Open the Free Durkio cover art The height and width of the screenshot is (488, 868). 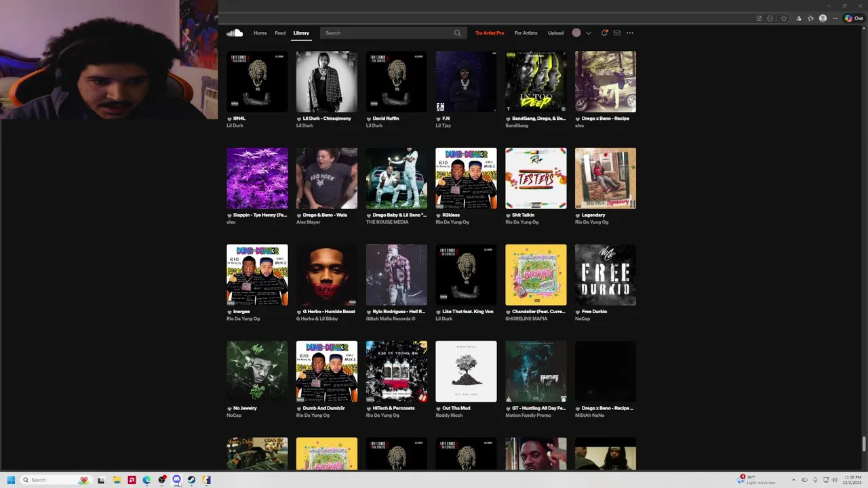(606, 274)
